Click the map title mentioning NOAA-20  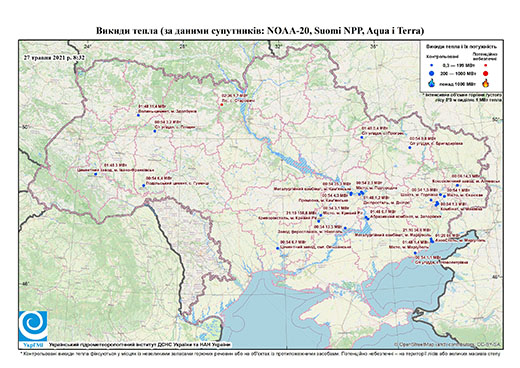coord(260,31)
